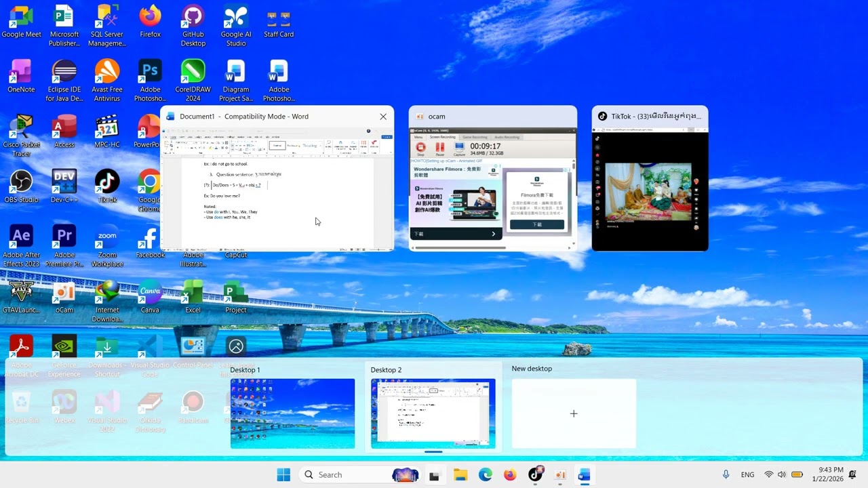Switch to the ocam window thumbnail

coord(493,179)
